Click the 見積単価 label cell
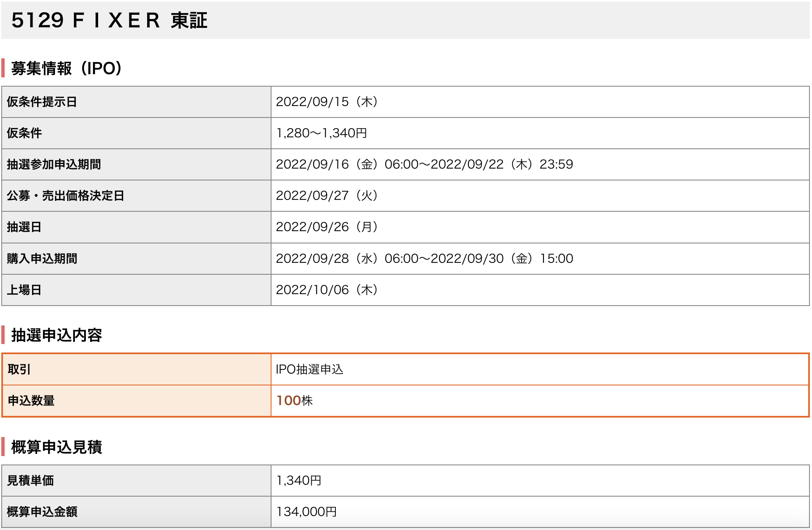Screen dimensions: 812x530 click(x=136, y=481)
